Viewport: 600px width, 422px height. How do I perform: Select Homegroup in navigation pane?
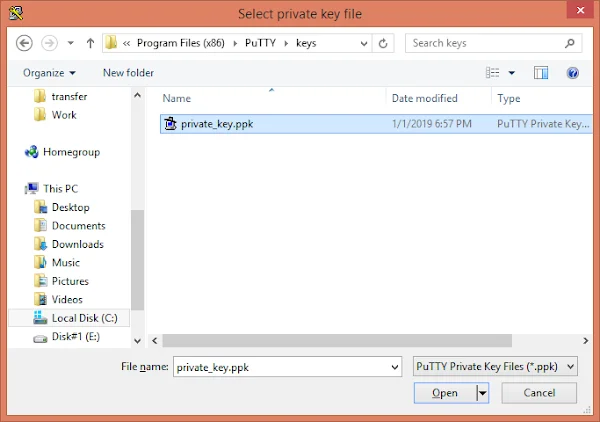point(71,152)
